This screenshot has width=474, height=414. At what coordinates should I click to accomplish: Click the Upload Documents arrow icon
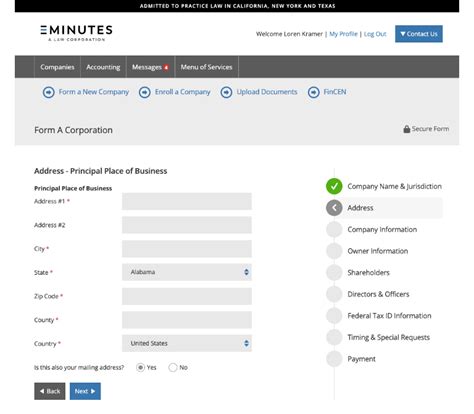click(x=226, y=92)
